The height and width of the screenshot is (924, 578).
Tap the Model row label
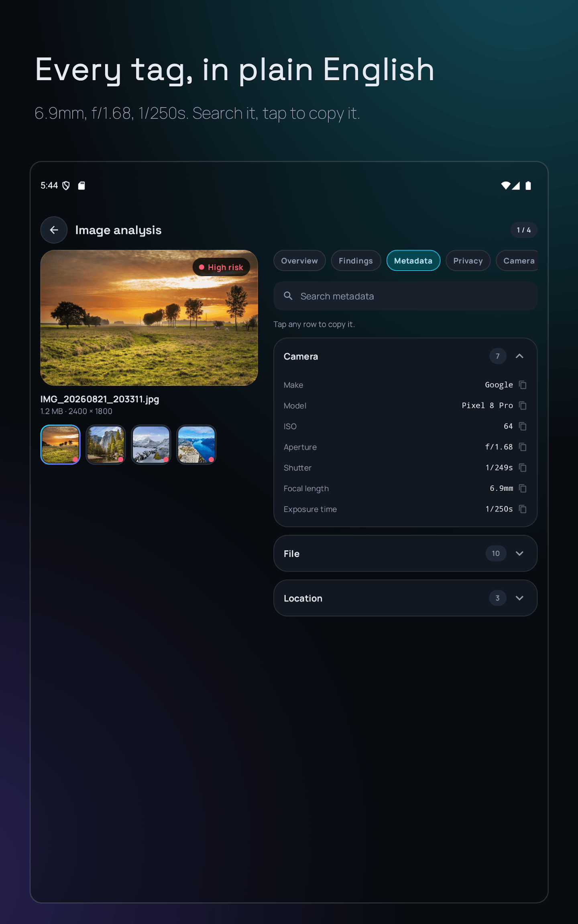coord(295,406)
